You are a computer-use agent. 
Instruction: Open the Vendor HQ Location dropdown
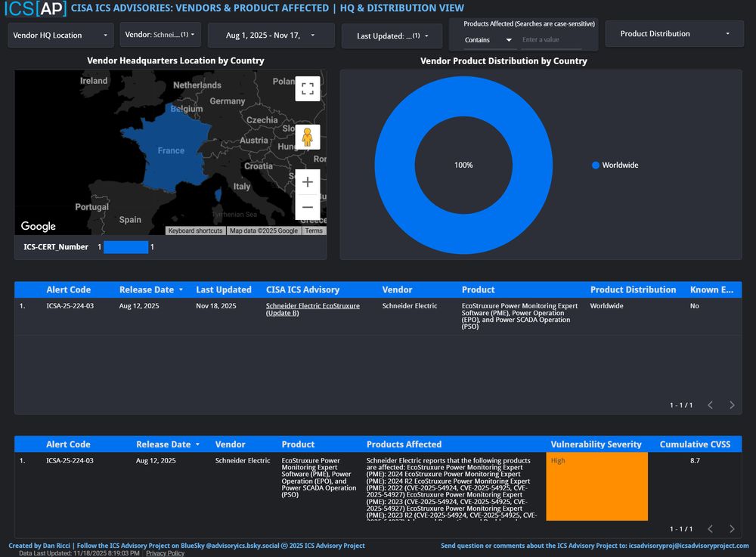coord(60,36)
